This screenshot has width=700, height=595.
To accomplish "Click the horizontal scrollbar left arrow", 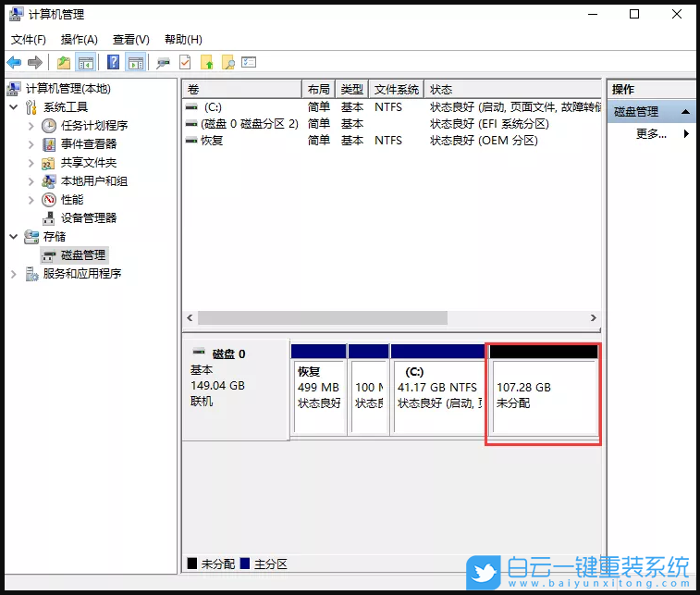I will pyautogui.click(x=190, y=317).
